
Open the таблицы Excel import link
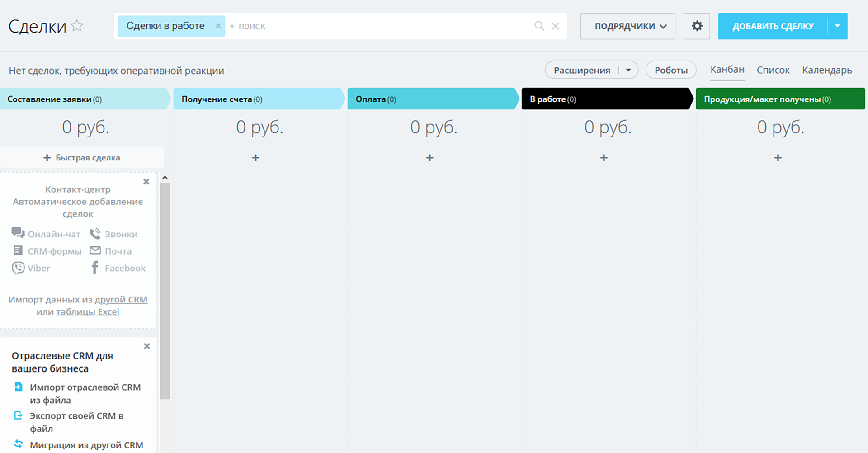click(x=87, y=312)
